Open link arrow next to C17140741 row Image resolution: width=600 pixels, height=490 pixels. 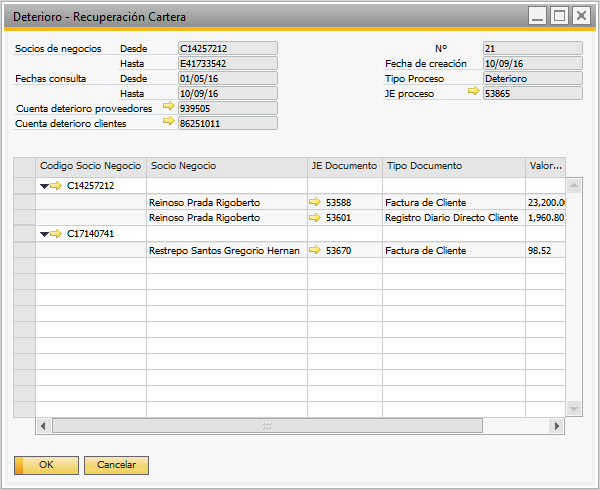pos(56,234)
